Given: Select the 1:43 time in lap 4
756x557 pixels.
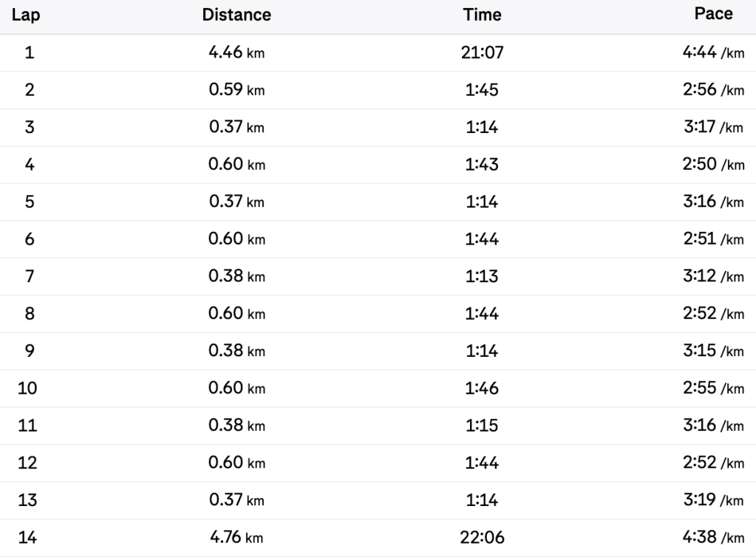Looking at the screenshot, I should (482, 165).
